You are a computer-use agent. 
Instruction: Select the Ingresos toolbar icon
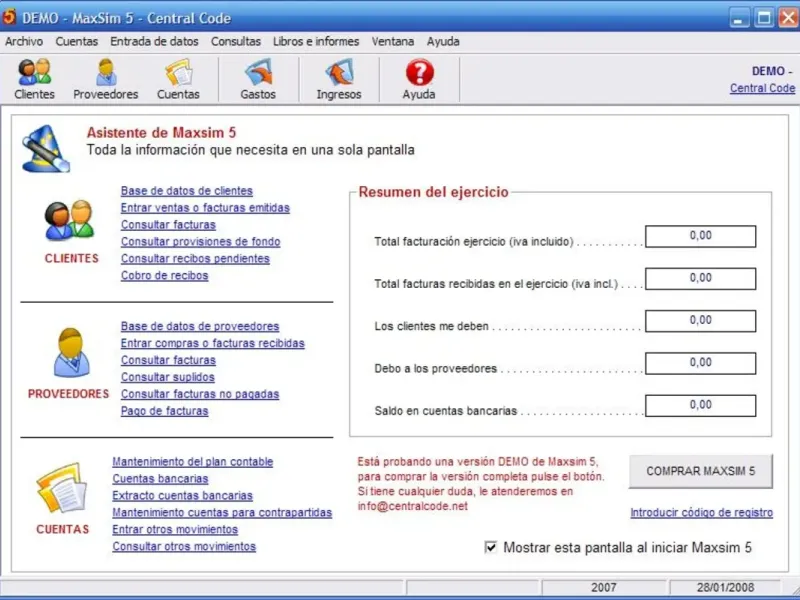point(339,79)
